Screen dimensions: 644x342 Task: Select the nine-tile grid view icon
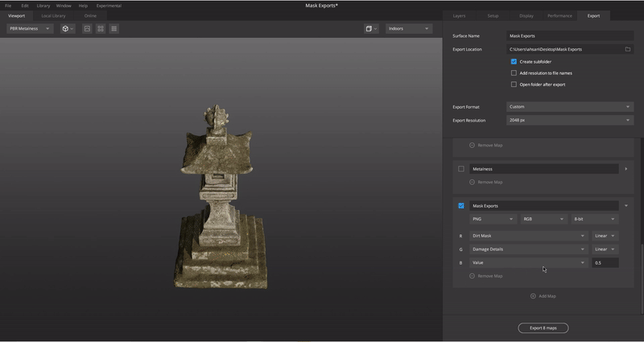114,28
